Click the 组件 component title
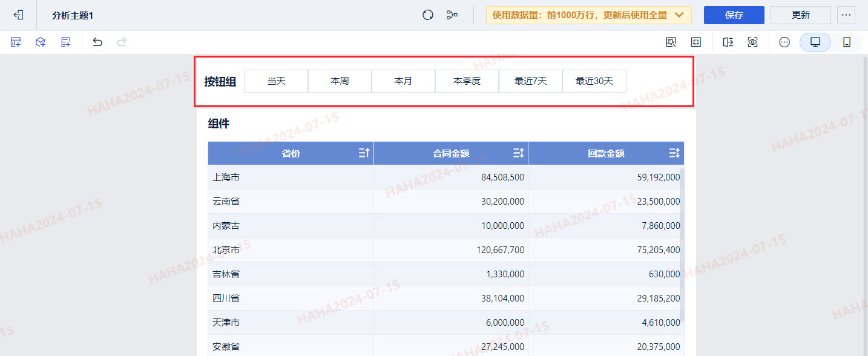868x356 pixels. pos(219,124)
